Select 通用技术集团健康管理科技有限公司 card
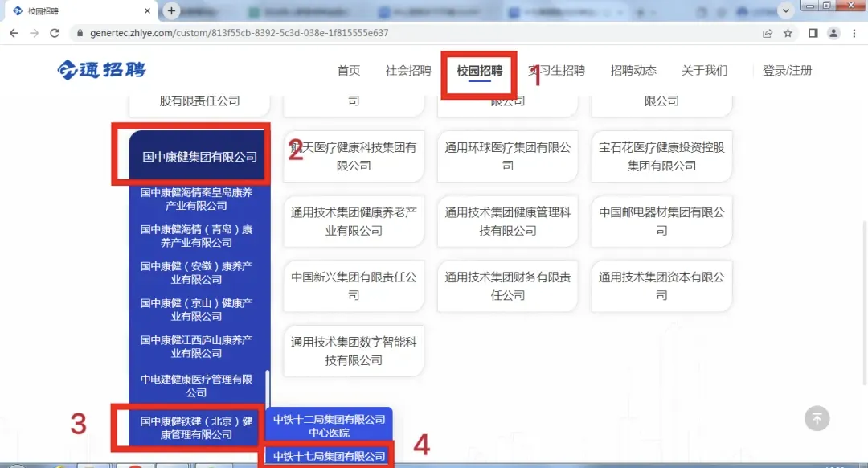The width and height of the screenshot is (868, 468). [508, 222]
